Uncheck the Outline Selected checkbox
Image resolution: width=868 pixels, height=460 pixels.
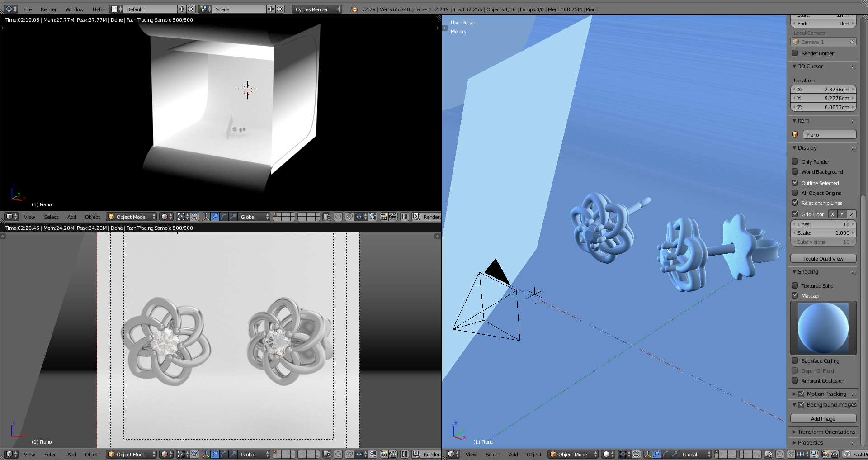[x=795, y=183]
